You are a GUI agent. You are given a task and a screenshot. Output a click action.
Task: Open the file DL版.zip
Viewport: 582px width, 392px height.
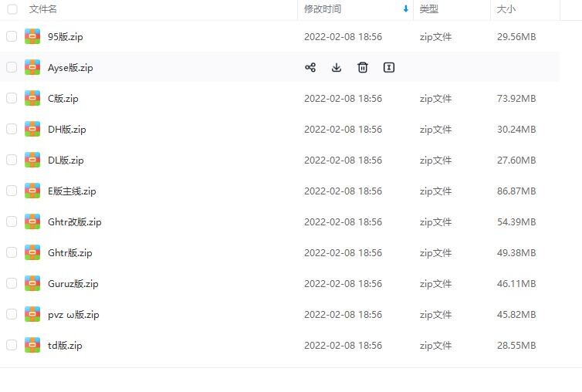coord(66,160)
